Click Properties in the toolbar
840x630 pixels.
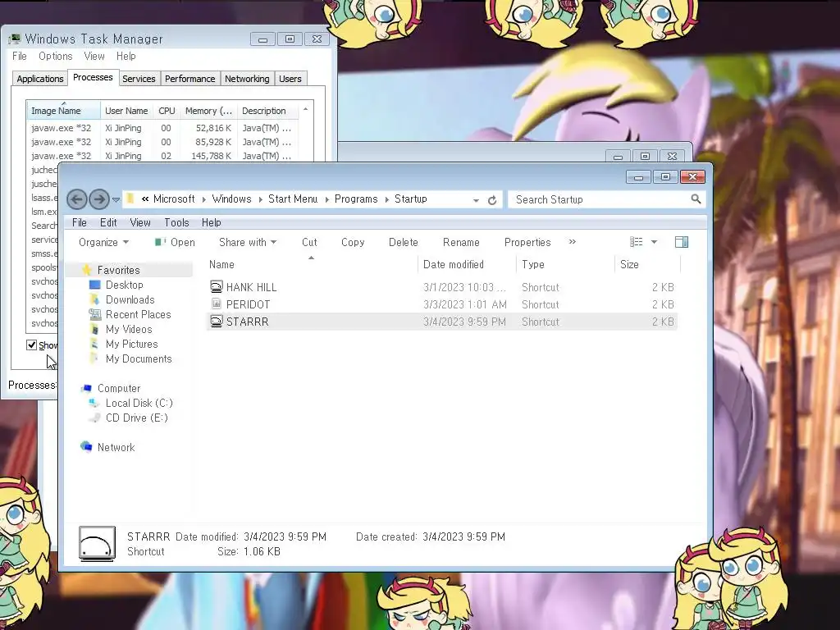pyautogui.click(x=527, y=242)
